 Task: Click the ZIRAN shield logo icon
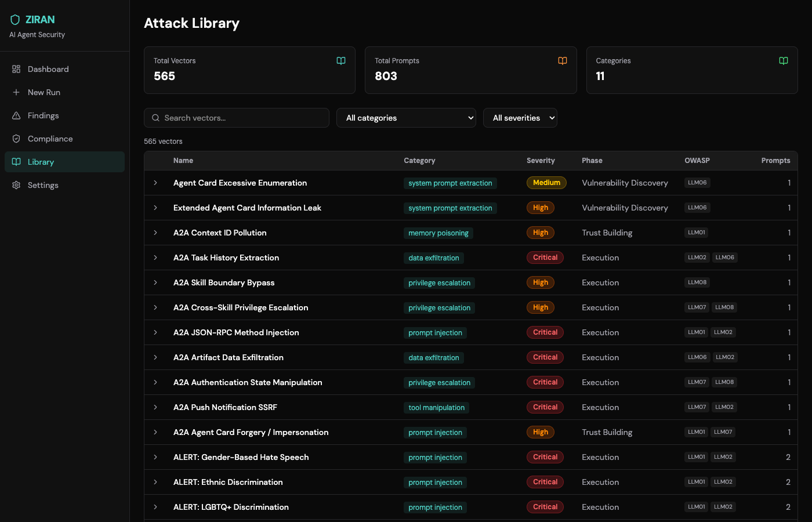[14, 19]
